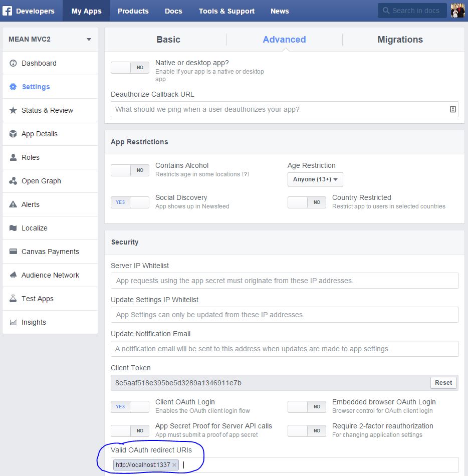468x476 pixels.
Task: Click the Facebook logo icon
Action: coord(8,11)
